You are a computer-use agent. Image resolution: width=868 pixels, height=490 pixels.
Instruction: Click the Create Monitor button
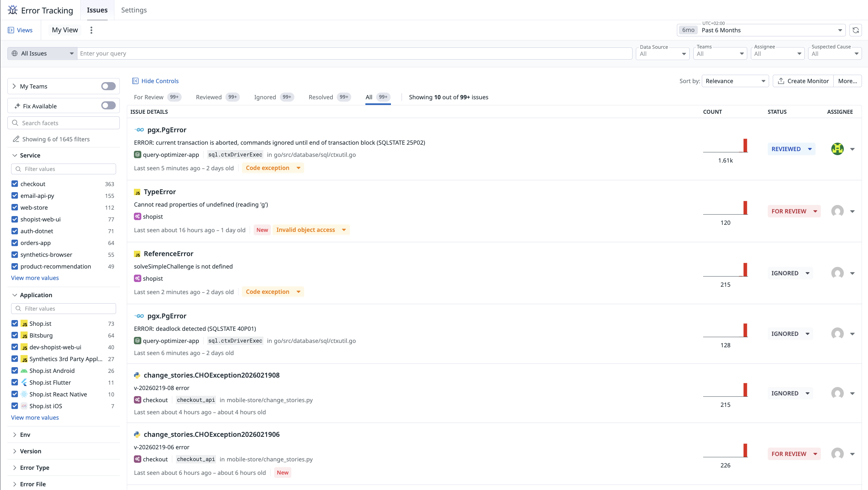803,81
